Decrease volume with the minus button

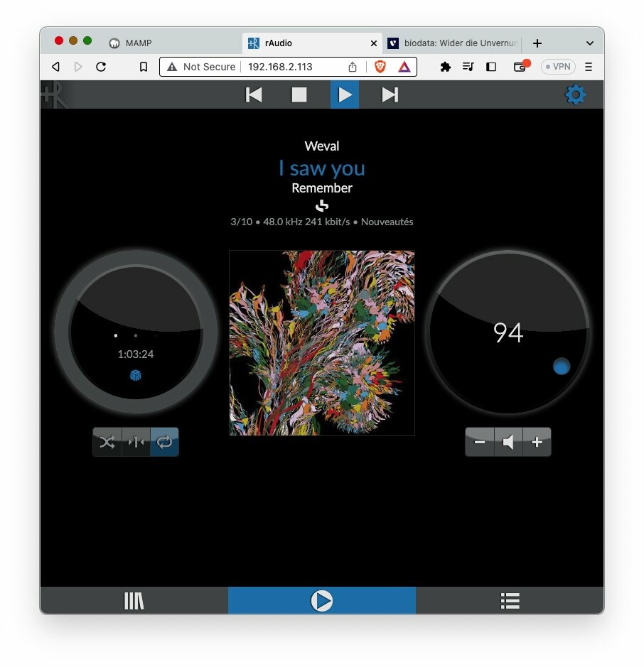[x=480, y=442]
